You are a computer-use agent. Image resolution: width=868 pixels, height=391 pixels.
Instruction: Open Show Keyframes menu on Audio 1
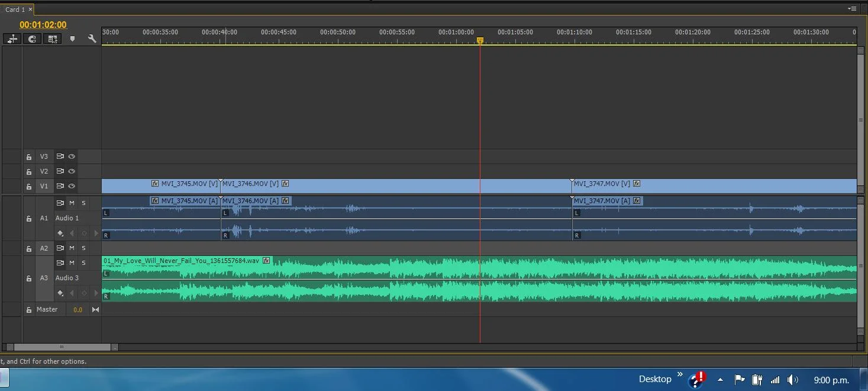[x=60, y=233]
